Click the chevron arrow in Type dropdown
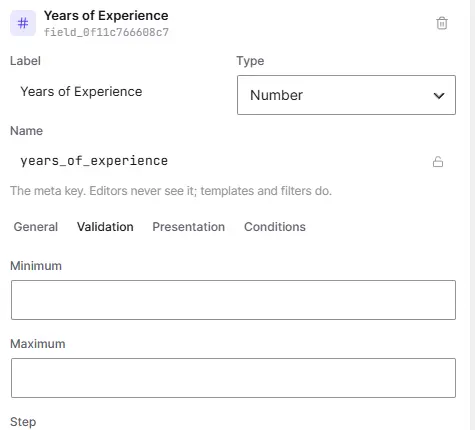Image resolution: width=475 pixels, height=430 pixels. [x=439, y=96]
